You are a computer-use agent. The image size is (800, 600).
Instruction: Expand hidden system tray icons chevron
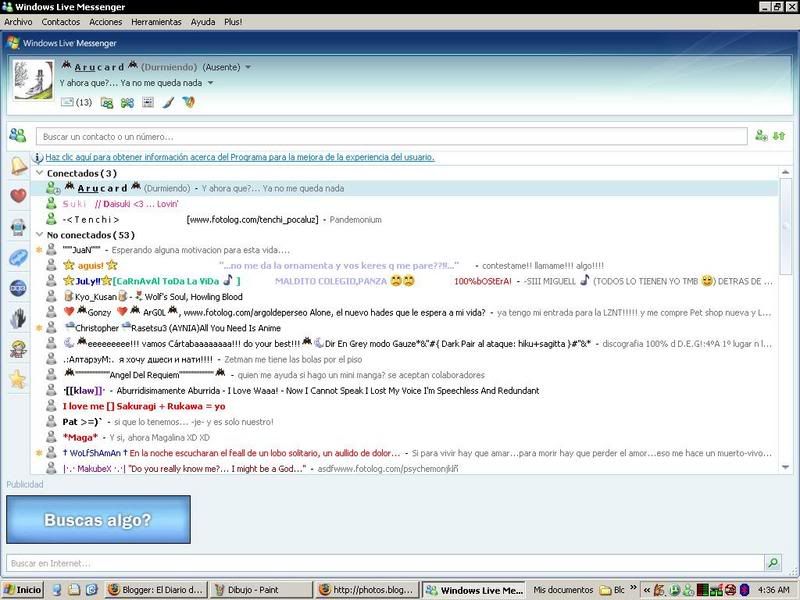[x=646, y=590]
